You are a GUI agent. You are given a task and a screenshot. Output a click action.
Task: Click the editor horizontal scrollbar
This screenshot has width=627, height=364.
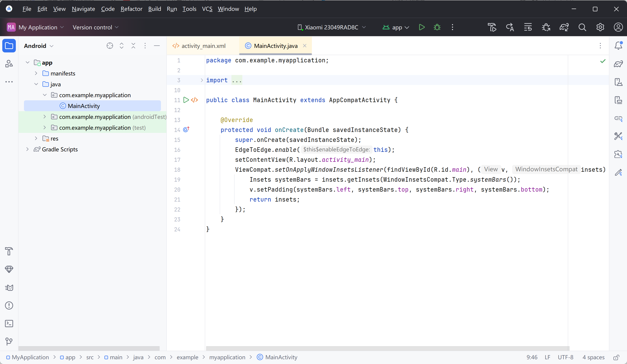[387, 348]
